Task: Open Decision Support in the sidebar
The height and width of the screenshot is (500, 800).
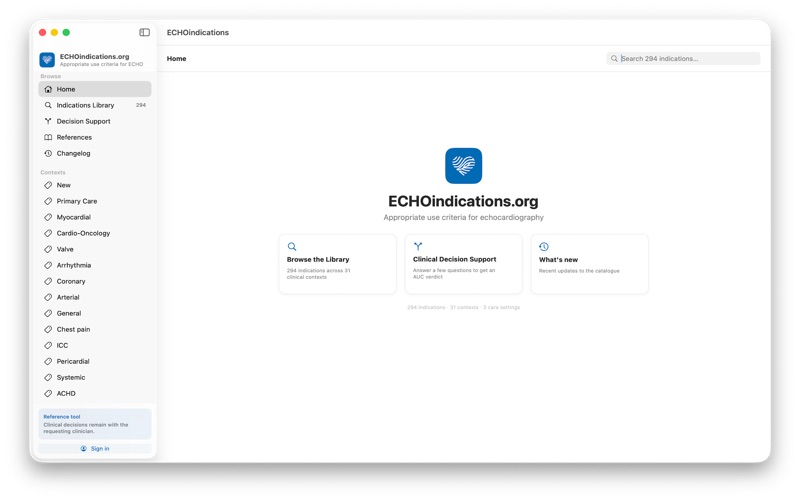Action: tap(95, 121)
